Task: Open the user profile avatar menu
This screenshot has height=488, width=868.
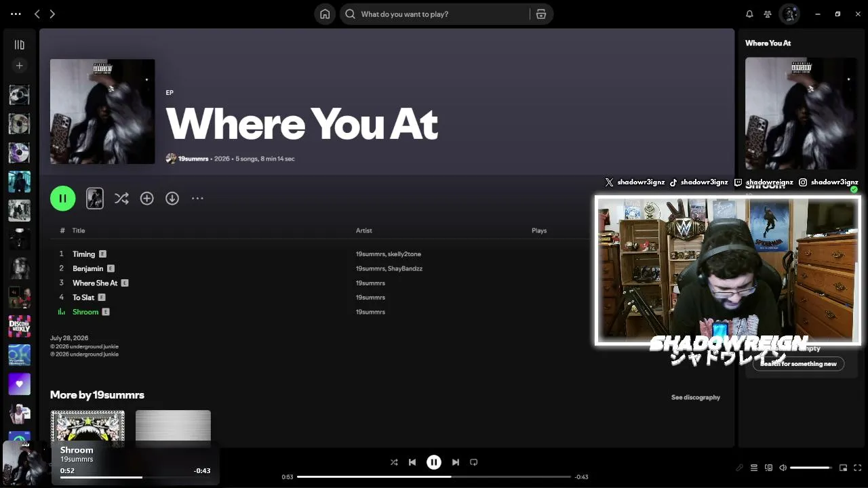Action: point(789,14)
